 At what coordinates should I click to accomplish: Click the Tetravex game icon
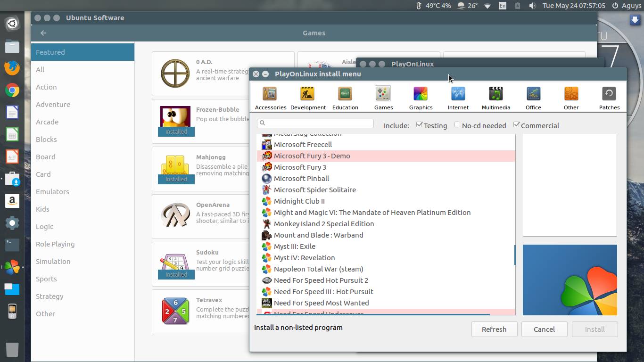tap(175, 311)
